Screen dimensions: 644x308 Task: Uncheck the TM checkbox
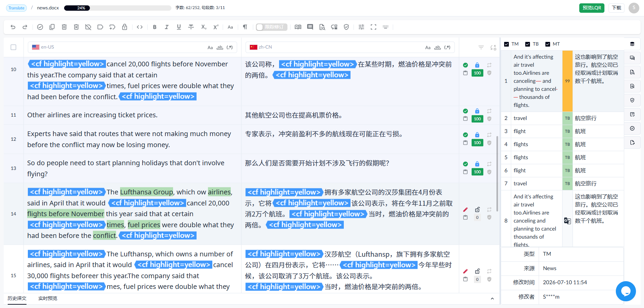coord(506,44)
